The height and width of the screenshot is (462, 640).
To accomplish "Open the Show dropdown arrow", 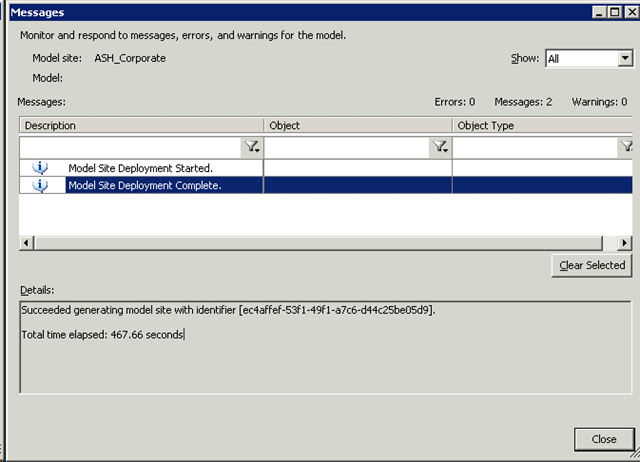I will pyautogui.click(x=625, y=58).
